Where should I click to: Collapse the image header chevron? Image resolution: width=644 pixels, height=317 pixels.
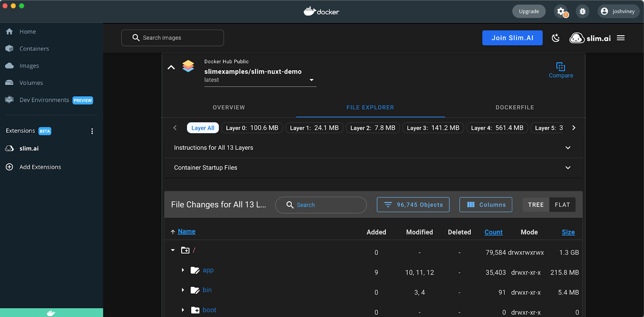[x=171, y=68]
